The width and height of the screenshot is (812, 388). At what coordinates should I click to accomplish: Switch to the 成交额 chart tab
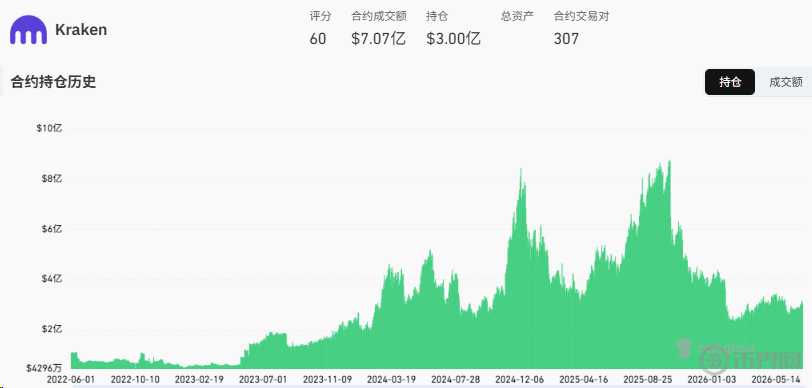pos(786,82)
